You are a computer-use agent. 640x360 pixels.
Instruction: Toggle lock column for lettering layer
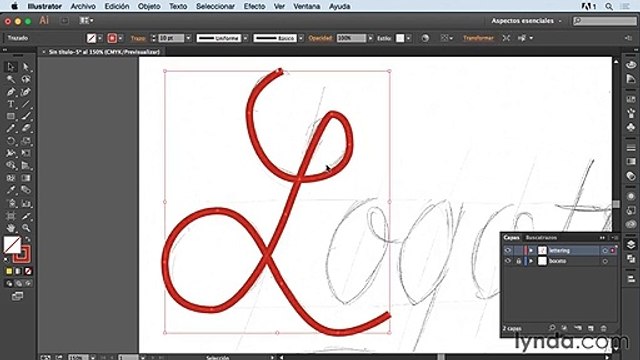tap(518, 251)
